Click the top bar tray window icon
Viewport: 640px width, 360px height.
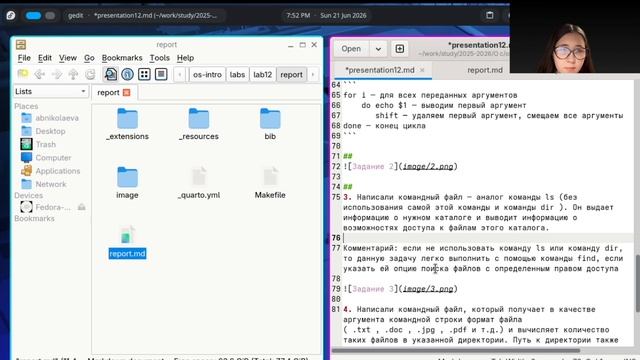pyautogui.click(x=490, y=16)
